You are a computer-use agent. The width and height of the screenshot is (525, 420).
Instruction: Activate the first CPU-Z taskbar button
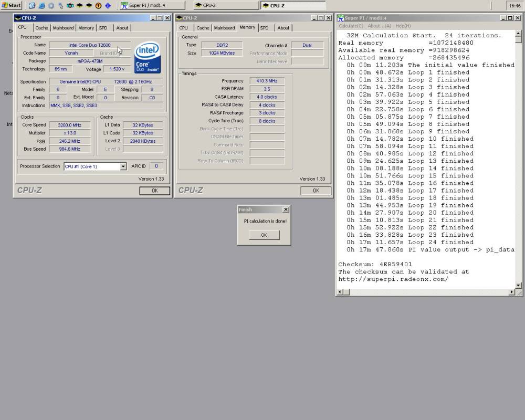pyautogui.click(x=226, y=5)
